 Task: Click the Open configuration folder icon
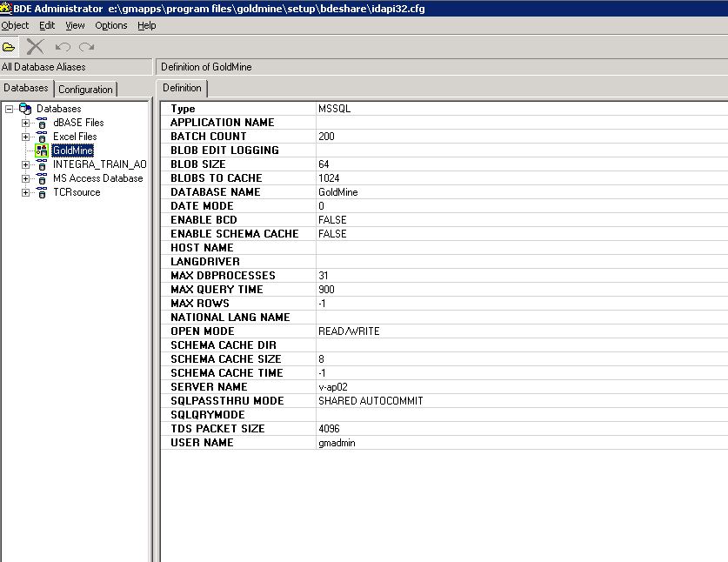[9, 47]
